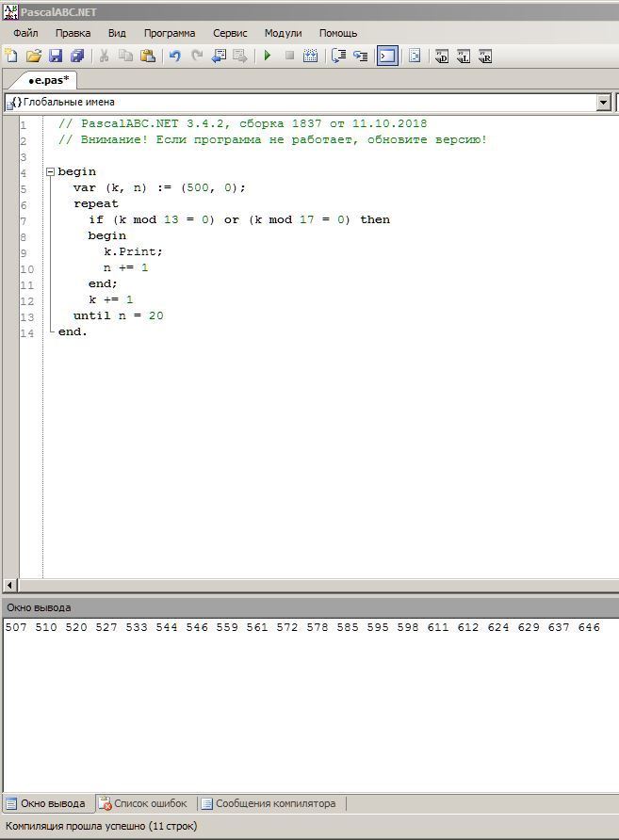Click the Compile icon in the toolbar
Viewport: 619px width, 840px height.
coord(310,57)
